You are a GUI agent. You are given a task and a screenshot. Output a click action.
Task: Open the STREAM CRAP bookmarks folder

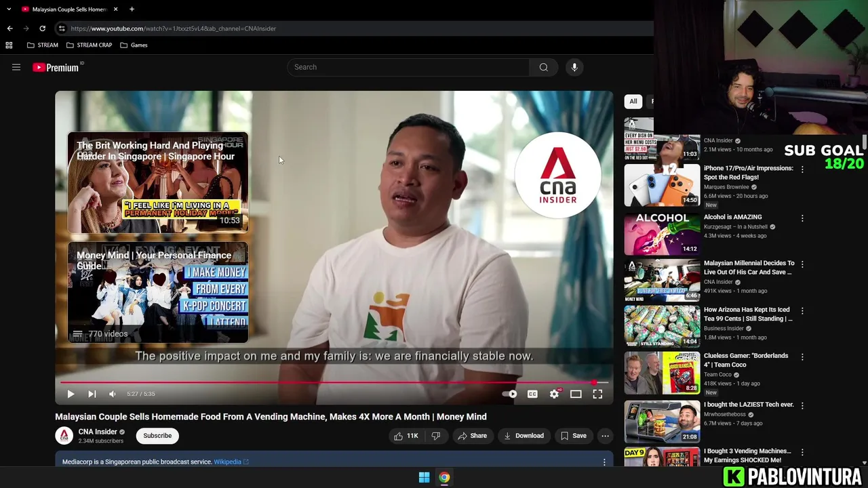(x=90, y=45)
